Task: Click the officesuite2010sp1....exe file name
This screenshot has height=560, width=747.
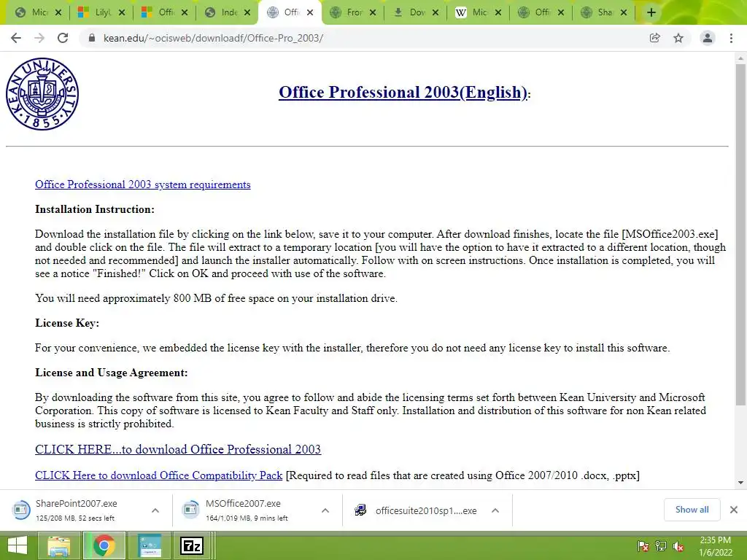Action: [426, 510]
